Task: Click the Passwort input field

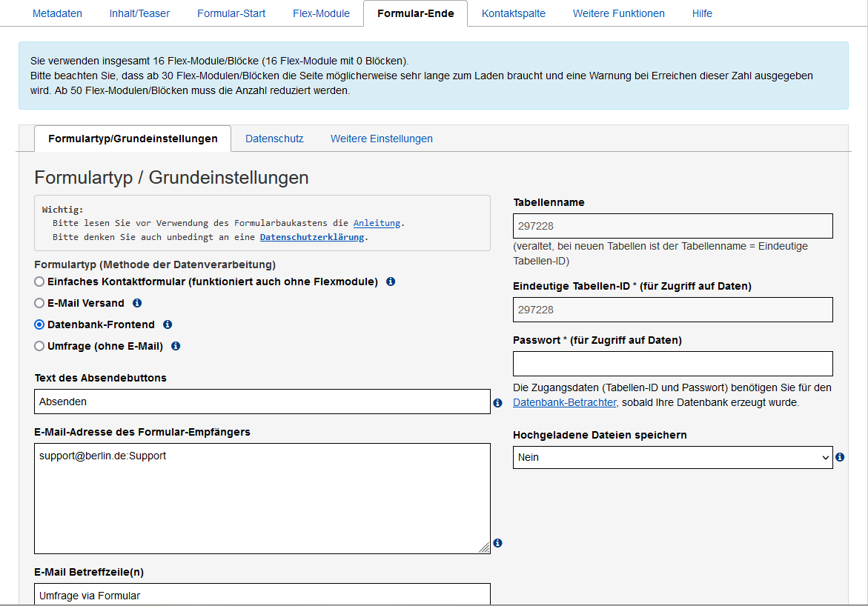Action: [672, 363]
